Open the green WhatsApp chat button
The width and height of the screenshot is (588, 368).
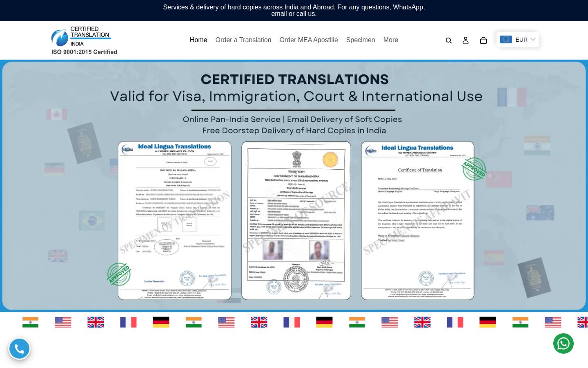point(563,343)
